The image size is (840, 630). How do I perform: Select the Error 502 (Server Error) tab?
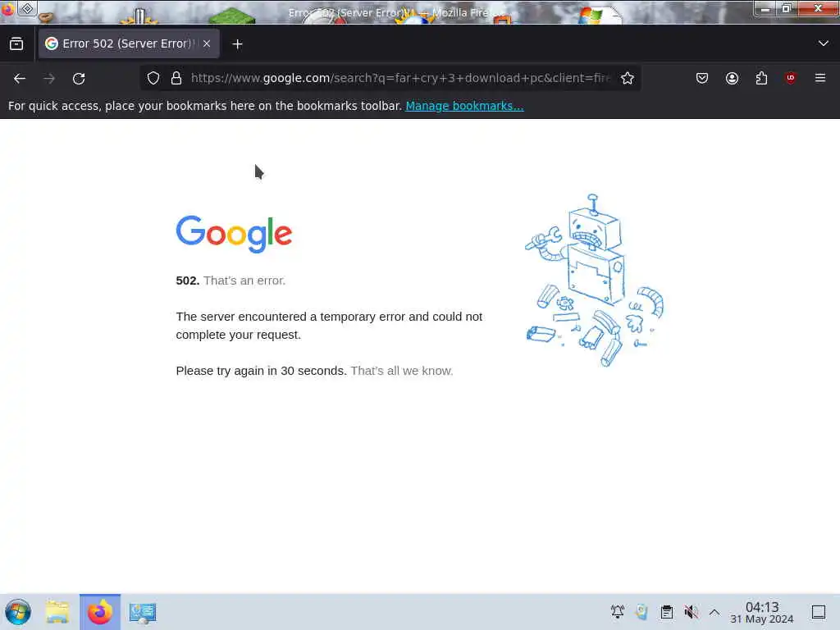[x=129, y=43]
